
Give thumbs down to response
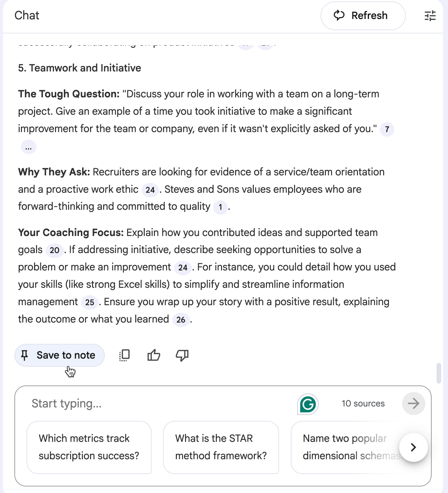pyautogui.click(x=182, y=355)
